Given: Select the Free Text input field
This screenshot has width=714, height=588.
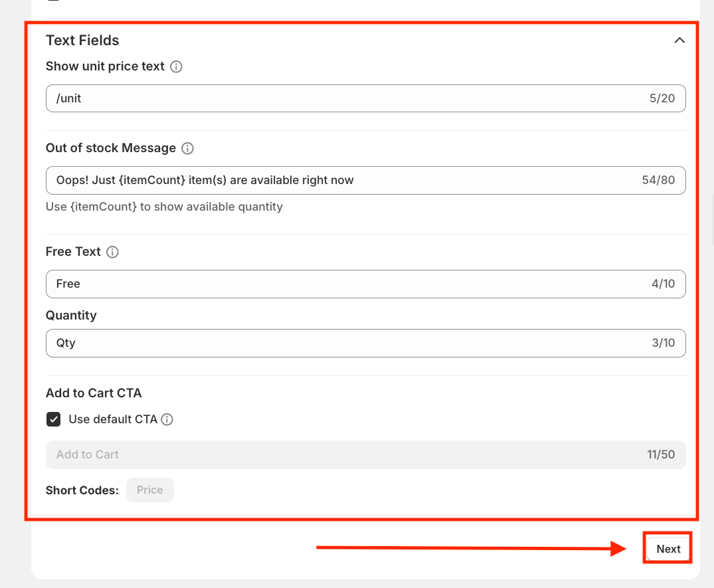Looking at the screenshot, I should (332, 284).
